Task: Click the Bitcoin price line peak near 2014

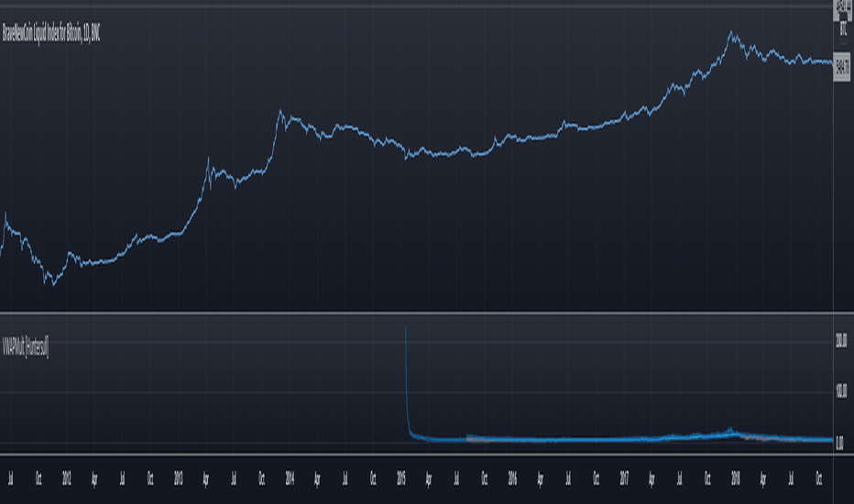Action: (280, 111)
